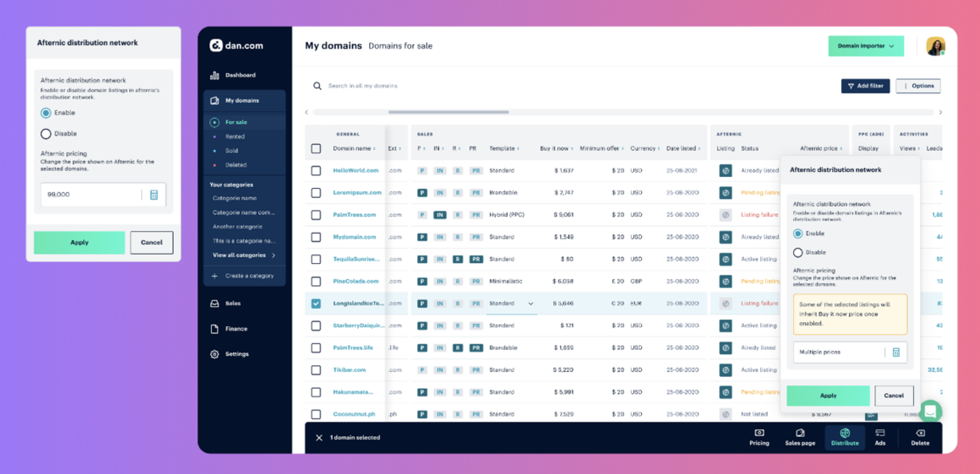The image size is (980, 474).
Task: Click the Afternic listing icon for HelloWorld.com
Action: pos(725,170)
